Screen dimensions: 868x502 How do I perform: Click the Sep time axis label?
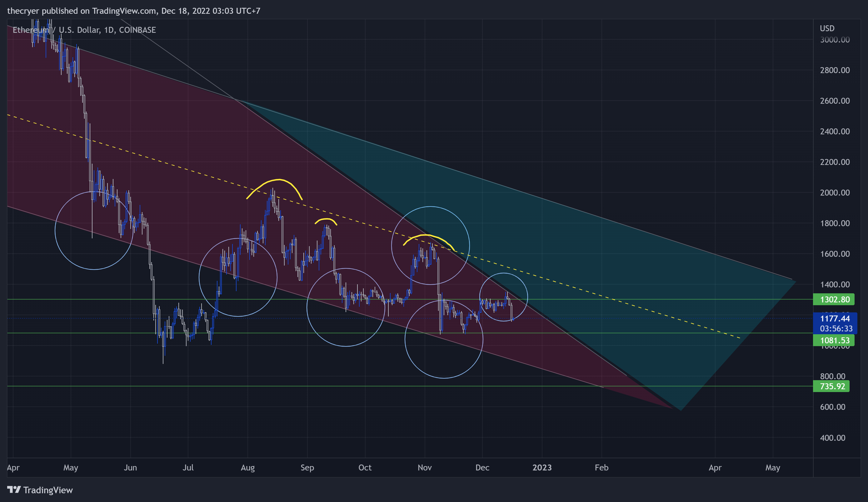[x=307, y=468]
